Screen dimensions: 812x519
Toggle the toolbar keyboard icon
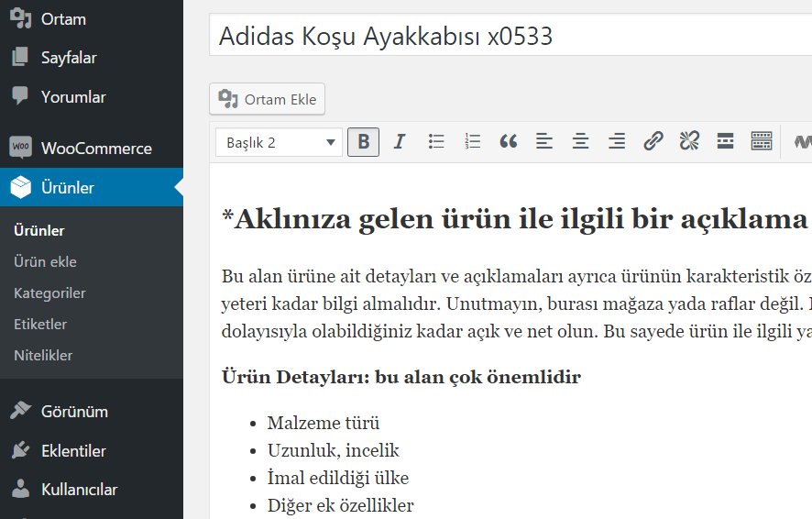(x=761, y=142)
